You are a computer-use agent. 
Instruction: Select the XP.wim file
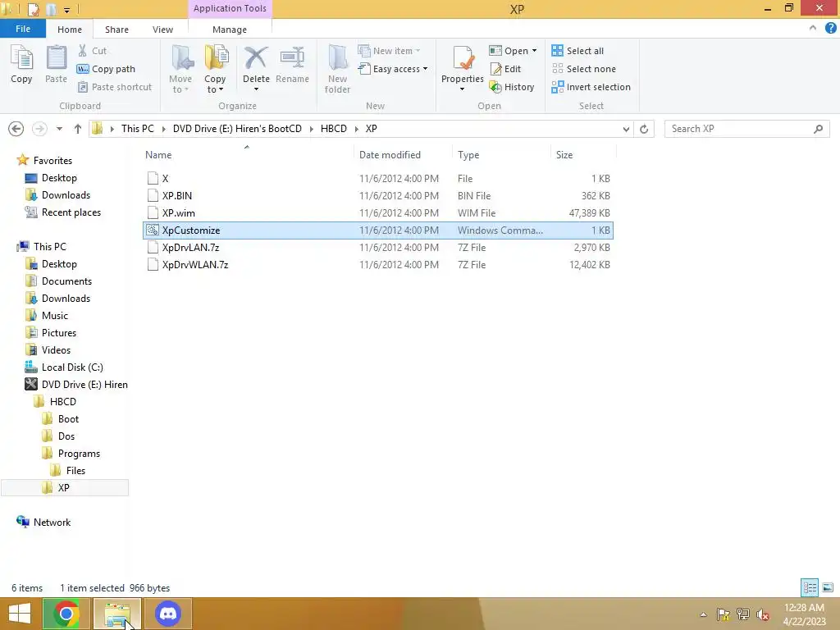click(378, 212)
